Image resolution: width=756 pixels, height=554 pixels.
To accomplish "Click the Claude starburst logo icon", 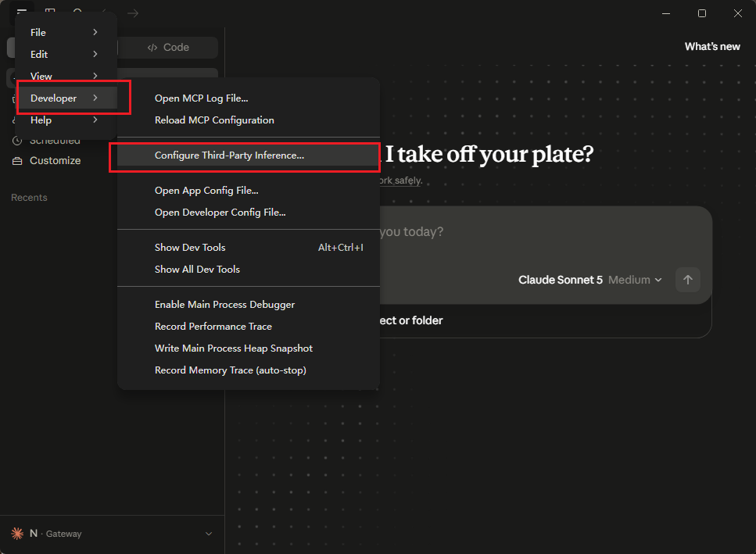I will [x=17, y=533].
